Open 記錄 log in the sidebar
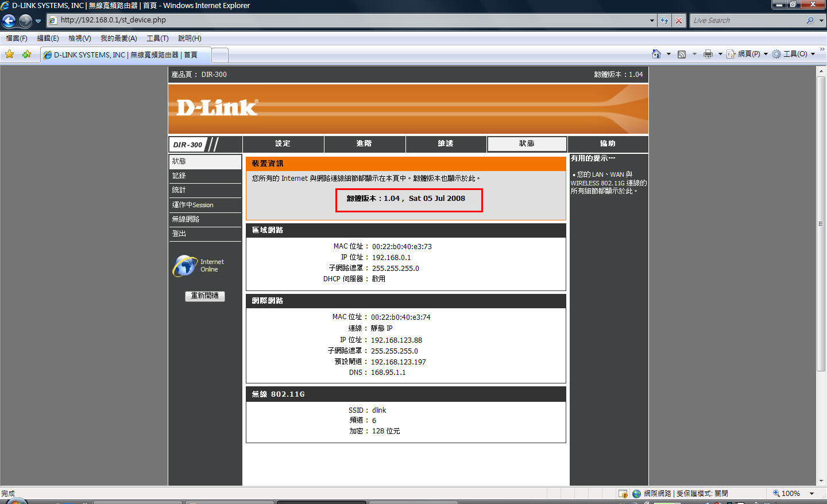This screenshot has height=504, width=827. pyautogui.click(x=205, y=176)
